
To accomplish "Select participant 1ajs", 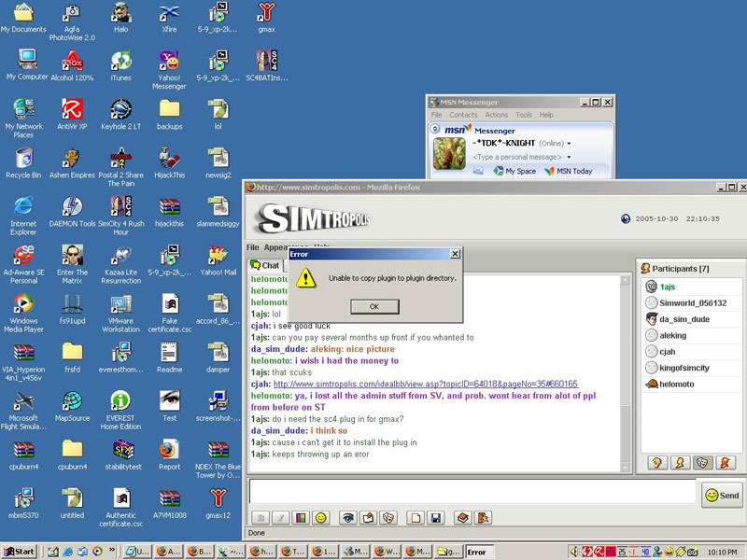I will [692, 287].
